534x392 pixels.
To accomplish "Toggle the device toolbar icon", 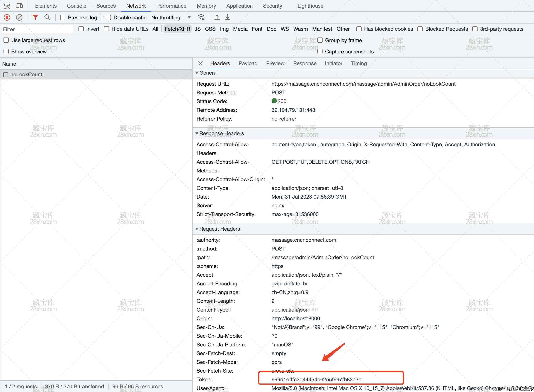I will click(x=19, y=6).
